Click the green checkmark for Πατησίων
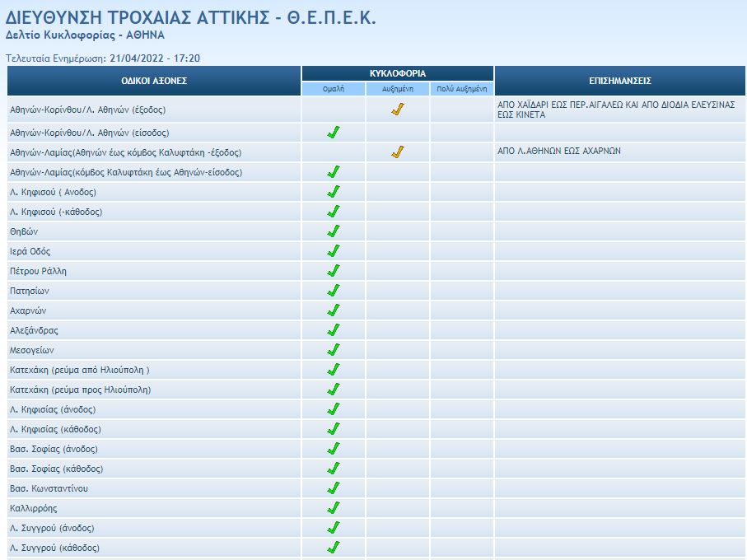 pyautogui.click(x=334, y=291)
